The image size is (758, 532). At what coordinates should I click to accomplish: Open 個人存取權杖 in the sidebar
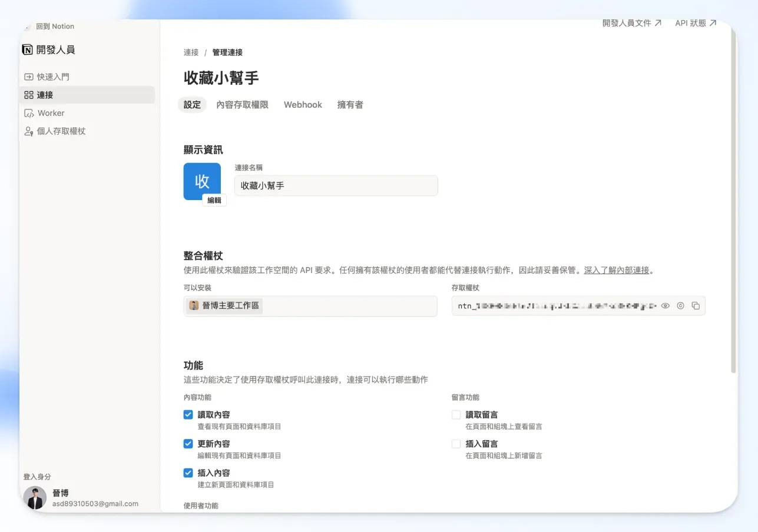pyautogui.click(x=87, y=131)
